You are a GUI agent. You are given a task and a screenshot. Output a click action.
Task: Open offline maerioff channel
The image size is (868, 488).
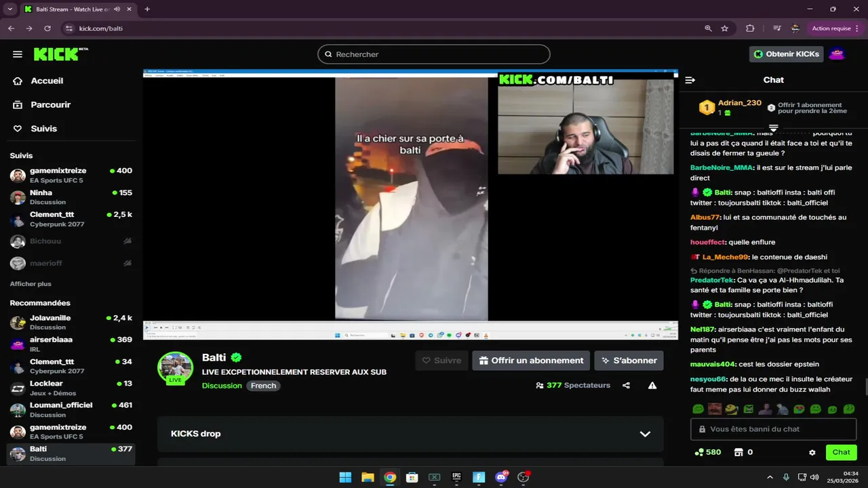[x=71, y=263]
